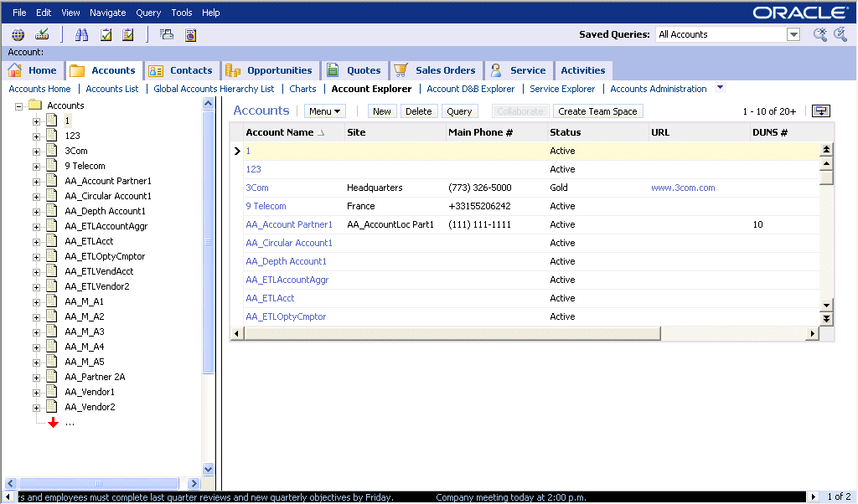This screenshot has width=858, height=504.
Task: Expand the AA_Account Partner1 tree node
Action: (x=36, y=182)
